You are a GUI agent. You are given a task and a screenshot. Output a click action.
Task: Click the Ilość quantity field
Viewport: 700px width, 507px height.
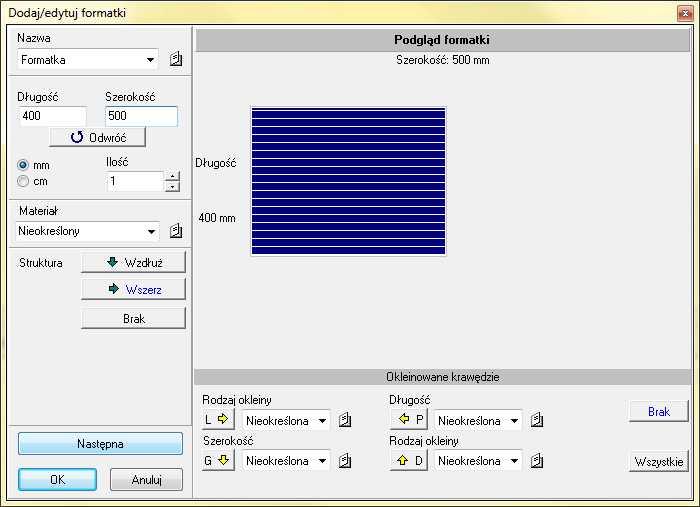coord(135,181)
